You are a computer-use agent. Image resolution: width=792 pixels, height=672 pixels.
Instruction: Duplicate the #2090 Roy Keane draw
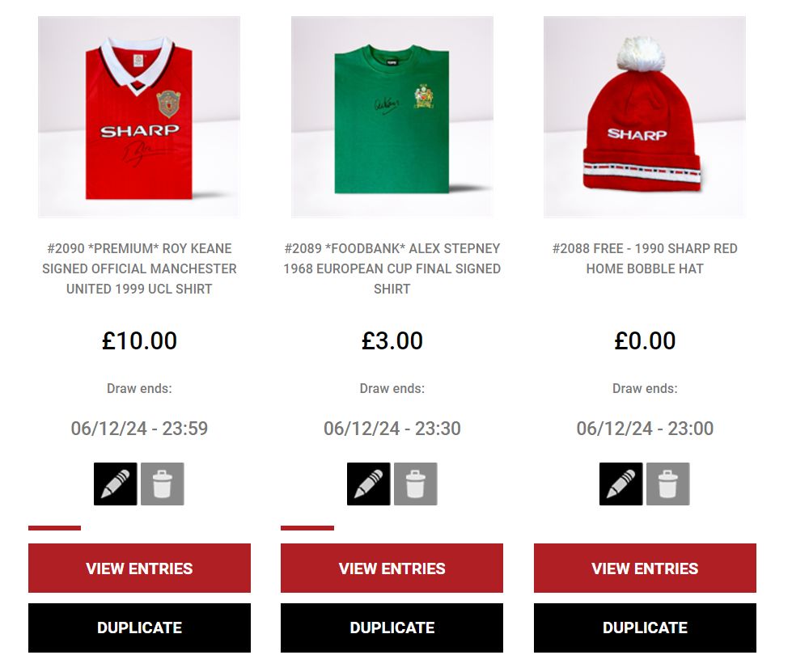coord(139,628)
